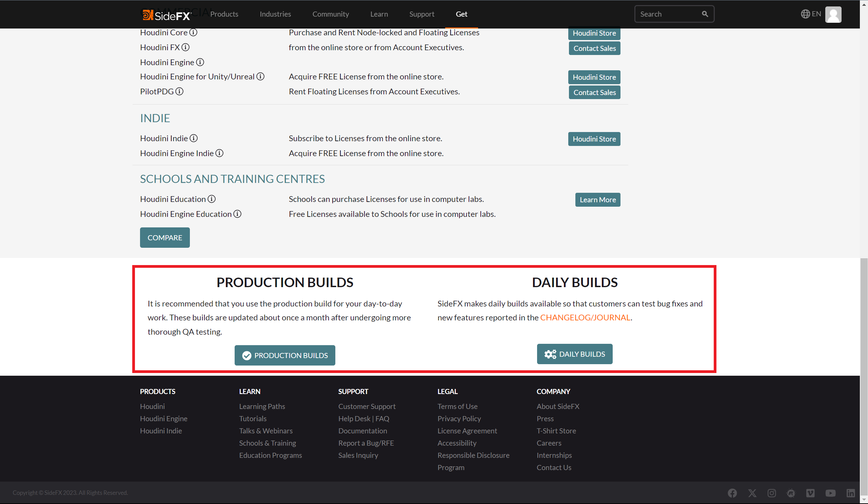
Task: Open Schools & Training footer link
Action: click(x=268, y=443)
